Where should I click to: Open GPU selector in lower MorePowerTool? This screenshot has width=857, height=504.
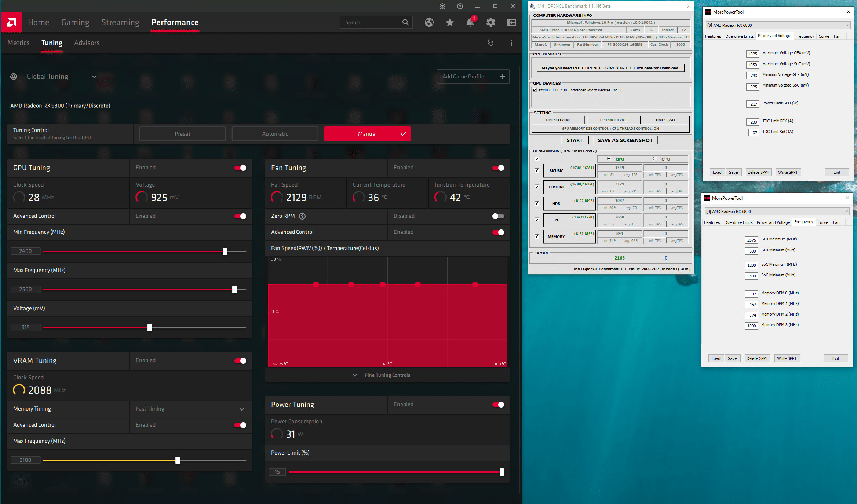(x=777, y=211)
